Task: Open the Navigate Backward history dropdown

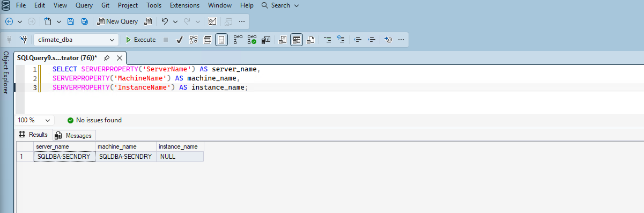Action: [x=20, y=21]
